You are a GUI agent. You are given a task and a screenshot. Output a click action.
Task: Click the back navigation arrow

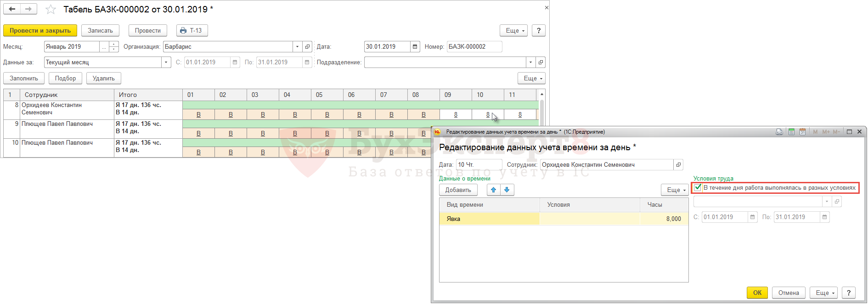click(x=12, y=9)
